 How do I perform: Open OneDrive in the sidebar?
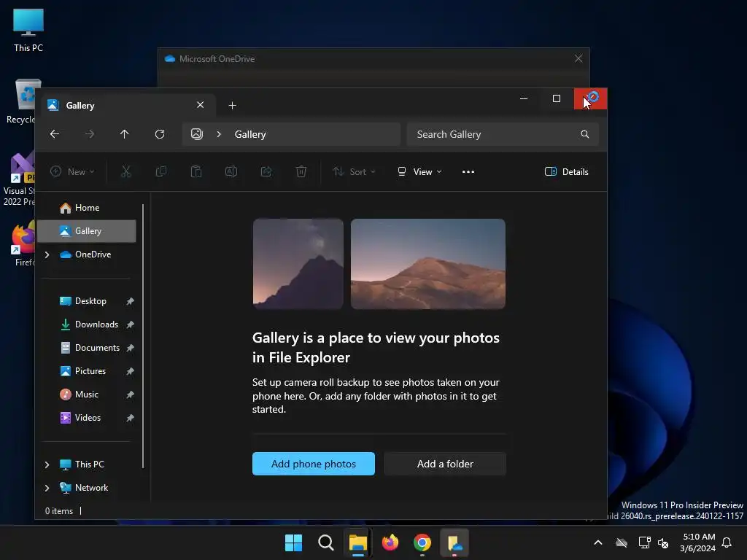[86, 254]
